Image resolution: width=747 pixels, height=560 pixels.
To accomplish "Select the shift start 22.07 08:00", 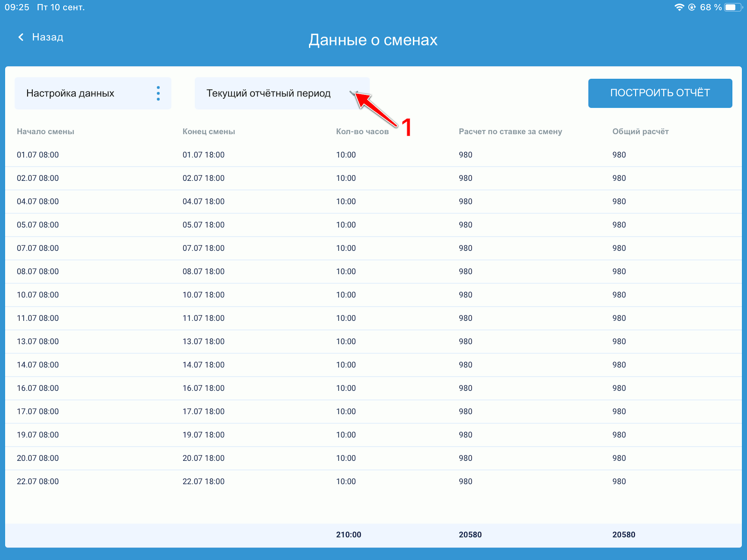I will tap(38, 481).
